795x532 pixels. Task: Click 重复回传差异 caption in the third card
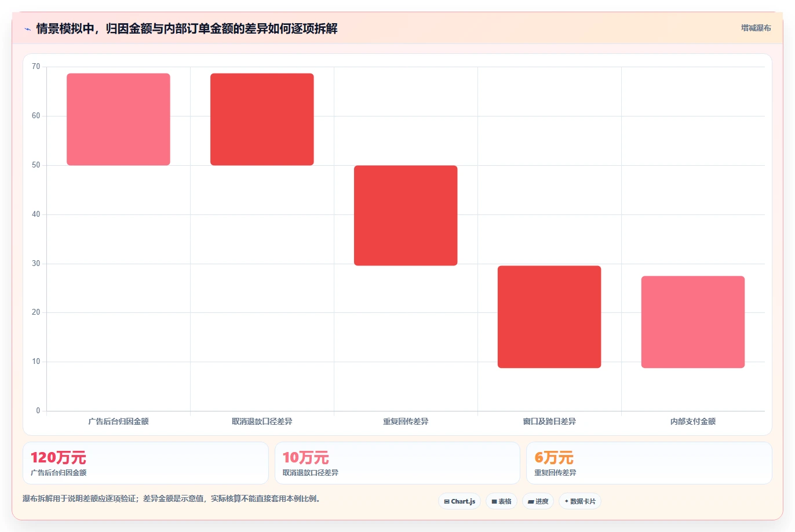pyautogui.click(x=555, y=473)
